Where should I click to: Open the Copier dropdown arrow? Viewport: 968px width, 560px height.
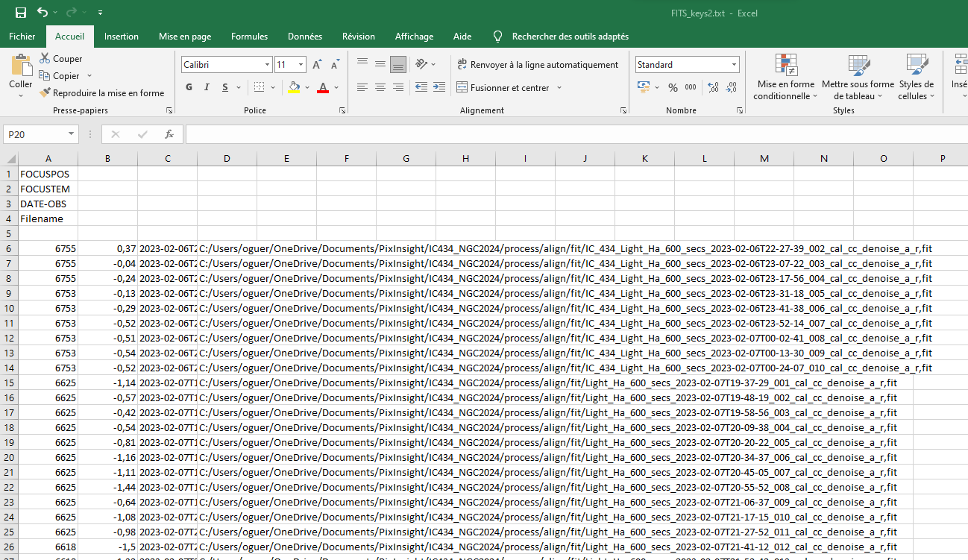[89, 76]
